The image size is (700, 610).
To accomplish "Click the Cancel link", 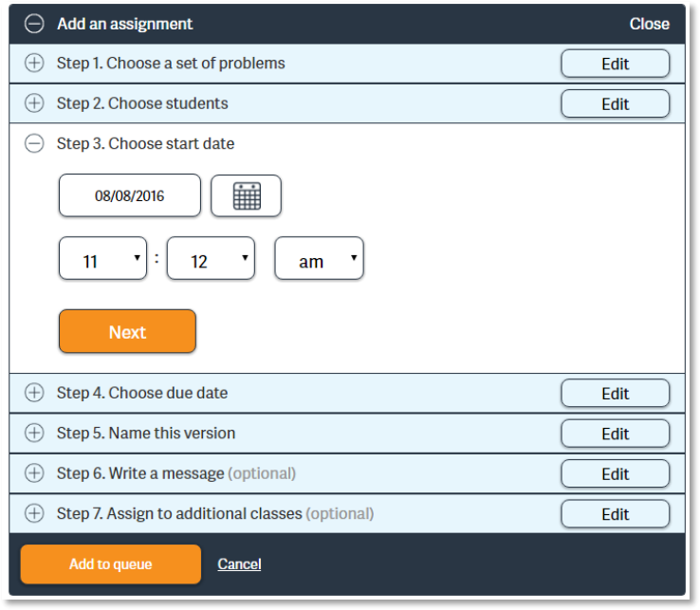I will (239, 564).
